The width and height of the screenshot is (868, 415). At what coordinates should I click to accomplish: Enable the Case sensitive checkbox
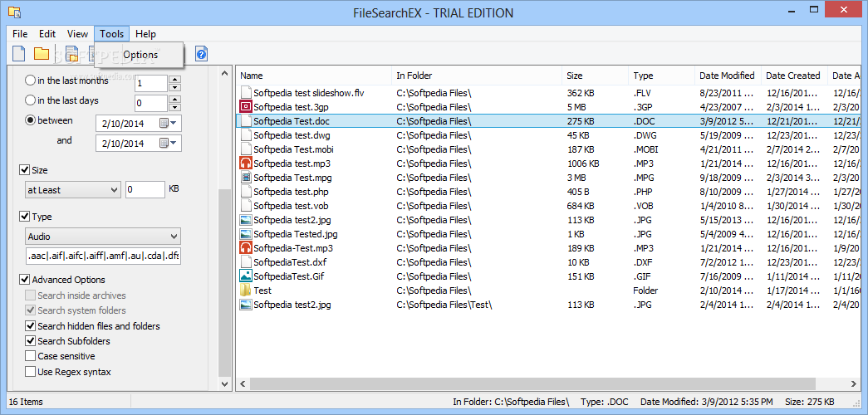tap(30, 356)
